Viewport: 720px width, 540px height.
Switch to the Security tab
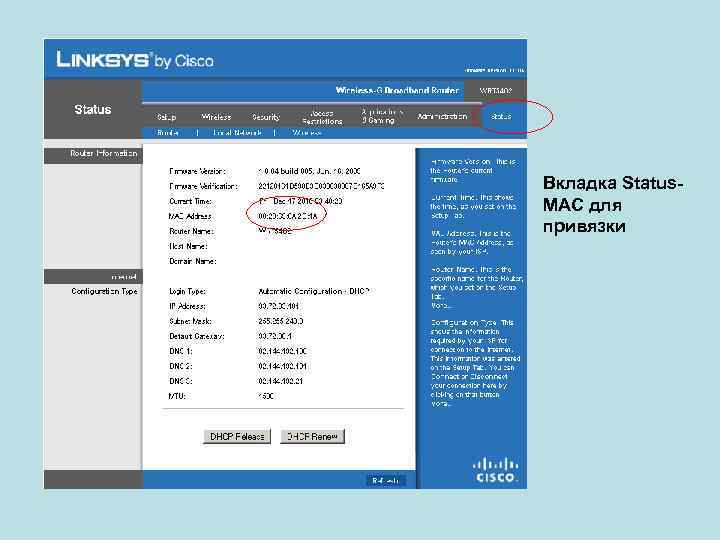tap(266, 117)
